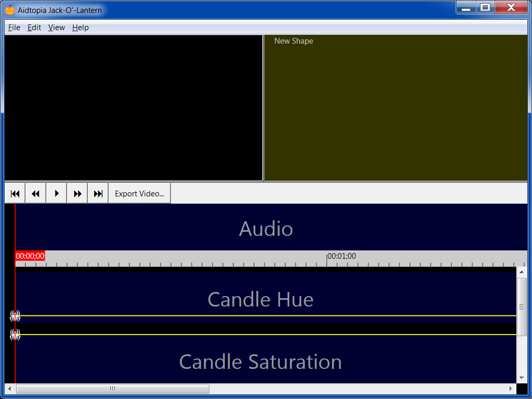Open the File menu
Image resolution: width=532 pixels, height=399 pixels.
pos(14,28)
